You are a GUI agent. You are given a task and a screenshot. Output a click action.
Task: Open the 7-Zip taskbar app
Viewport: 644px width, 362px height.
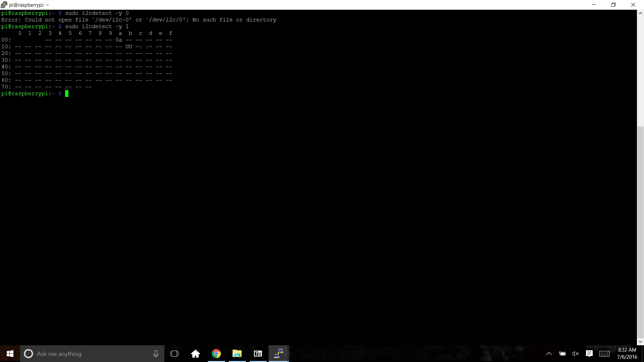pos(258,354)
